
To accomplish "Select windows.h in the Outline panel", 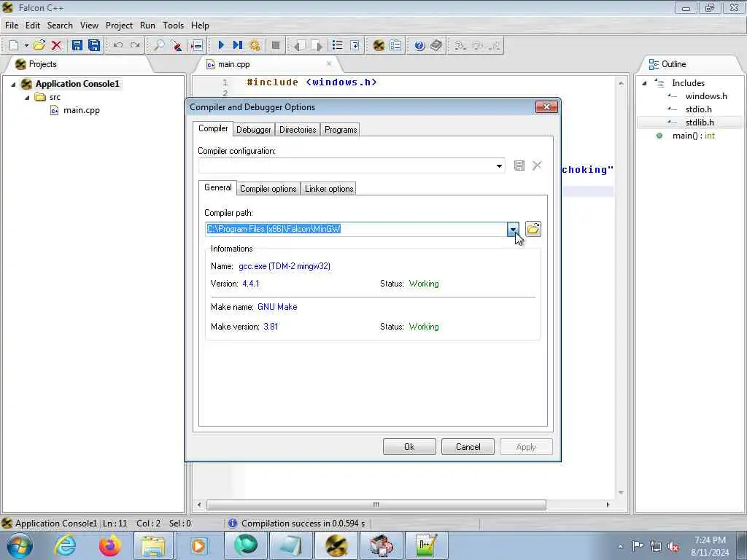I will [x=706, y=96].
